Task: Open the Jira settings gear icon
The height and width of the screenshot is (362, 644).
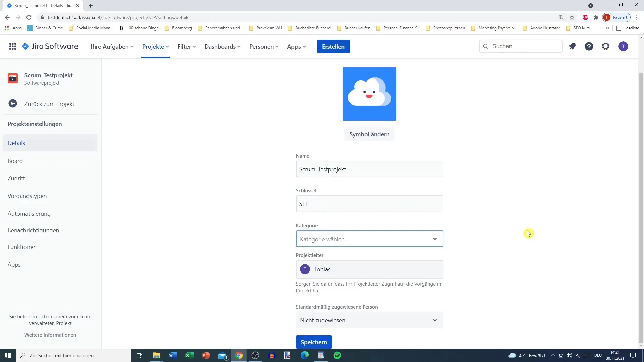Action: pyautogui.click(x=605, y=46)
